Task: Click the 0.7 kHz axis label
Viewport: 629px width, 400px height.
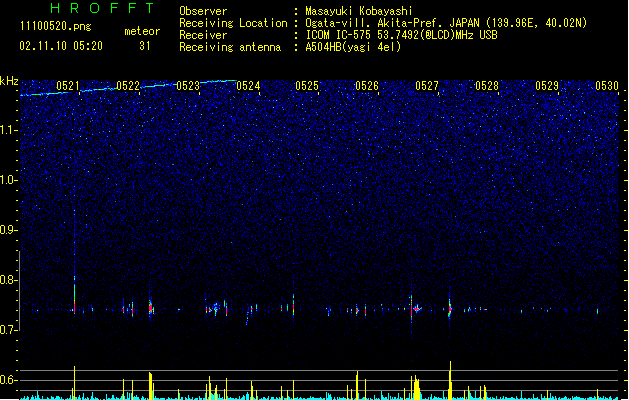Action: point(8,330)
